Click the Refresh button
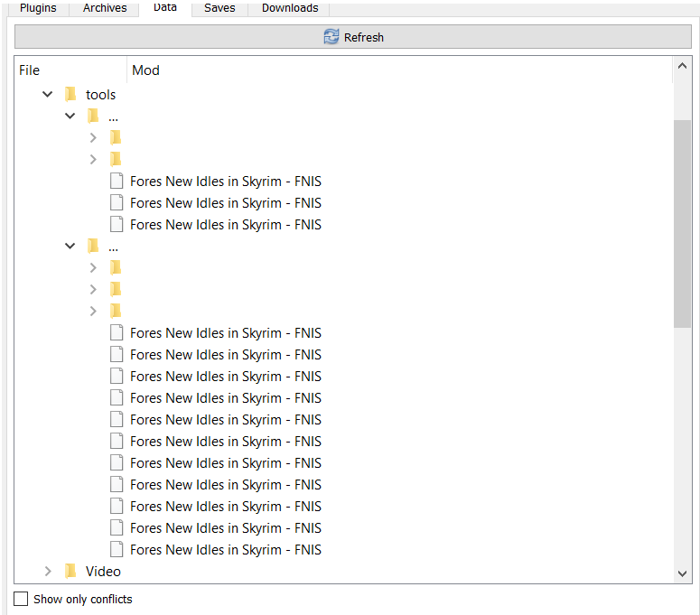Screen dimensions: 700x615 point(352,37)
